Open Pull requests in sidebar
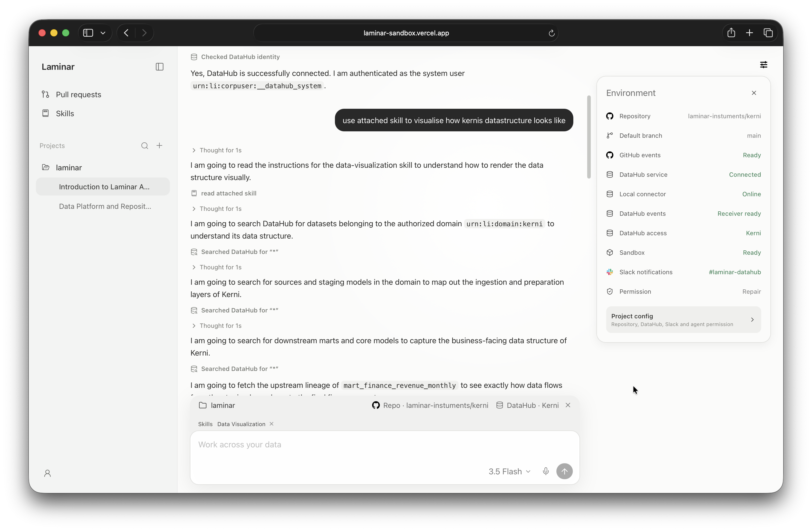This screenshot has width=812, height=531. point(103,94)
